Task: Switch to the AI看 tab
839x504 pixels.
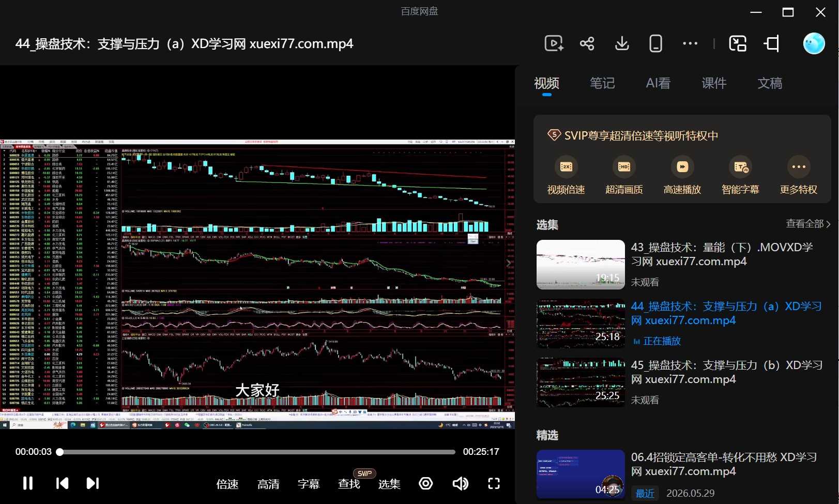Action: 658,83
